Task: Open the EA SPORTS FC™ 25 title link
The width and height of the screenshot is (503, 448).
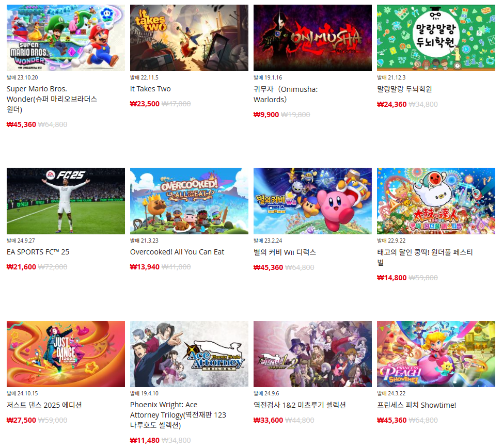Action: click(38, 252)
